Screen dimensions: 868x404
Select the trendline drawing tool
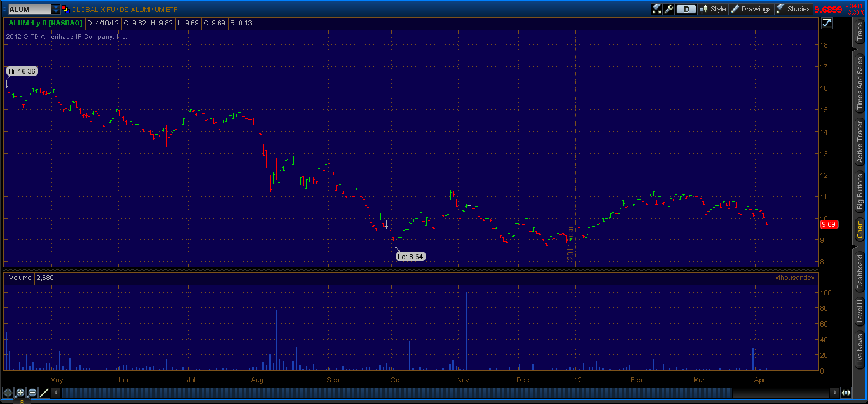(43, 393)
